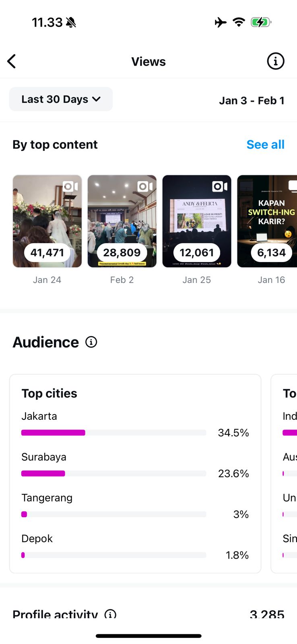Tap the Jakarta percentage bar
The height and width of the screenshot is (644, 297).
point(113,433)
